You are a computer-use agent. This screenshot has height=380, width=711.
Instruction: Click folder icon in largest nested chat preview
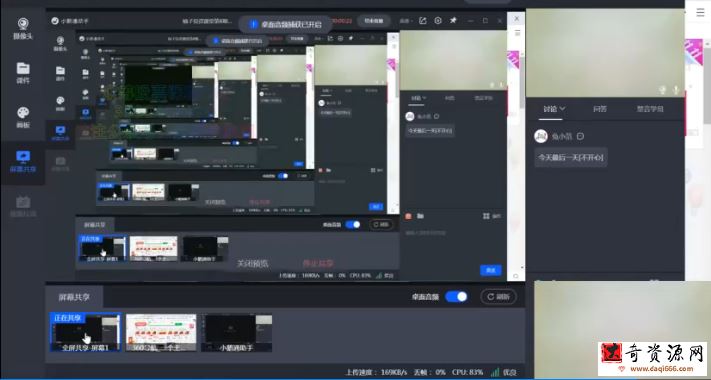point(420,216)
